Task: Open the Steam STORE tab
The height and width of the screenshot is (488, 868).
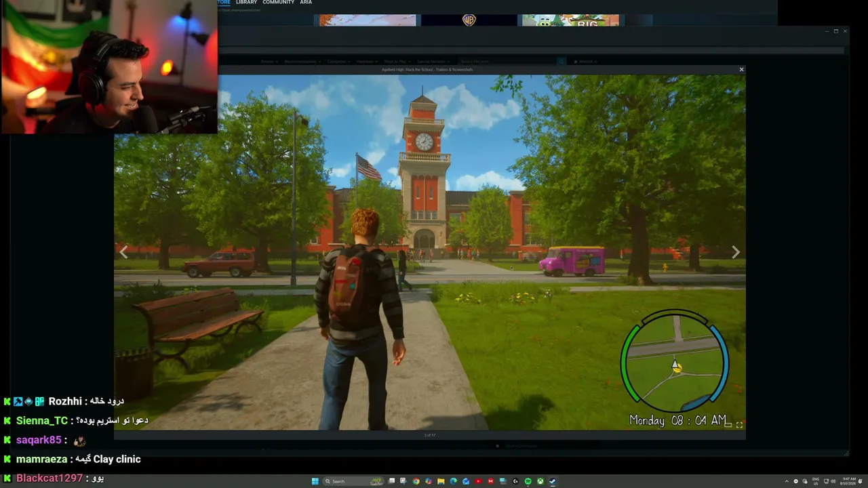Action: point(224,2)
